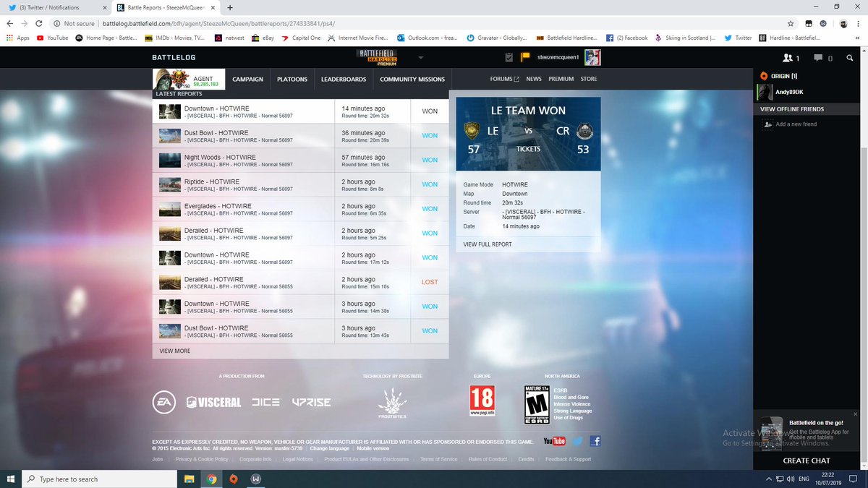868x488 pixels.
Task: Click Change language in footer
Action: pyautogui.click(x=329, y=448)
